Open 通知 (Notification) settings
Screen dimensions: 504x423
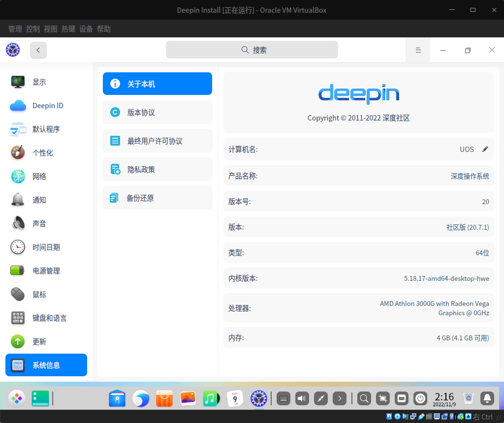pos(46,200)
